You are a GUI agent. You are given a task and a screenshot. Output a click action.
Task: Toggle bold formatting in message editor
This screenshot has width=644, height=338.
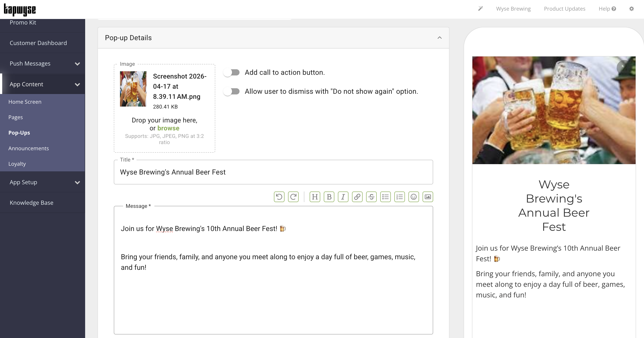[x=329, y=197]
